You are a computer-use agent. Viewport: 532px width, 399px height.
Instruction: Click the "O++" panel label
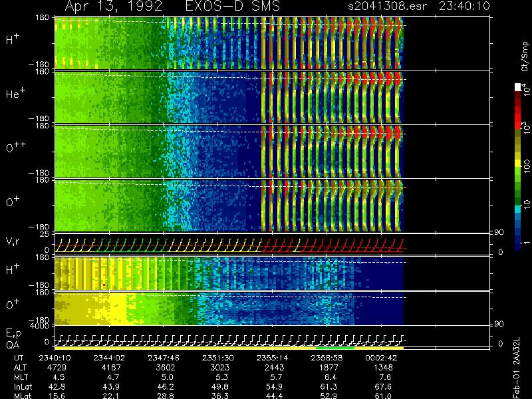tap(16, 147)
